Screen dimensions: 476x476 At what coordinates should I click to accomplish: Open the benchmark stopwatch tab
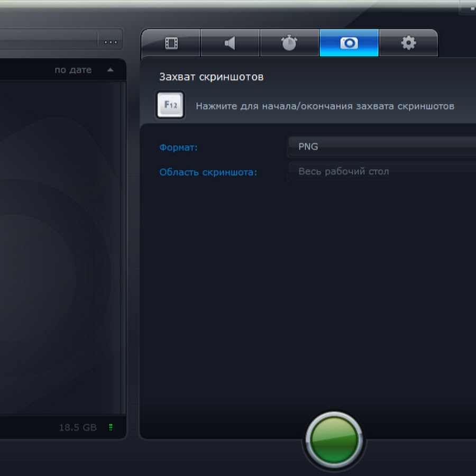(289, 43)
